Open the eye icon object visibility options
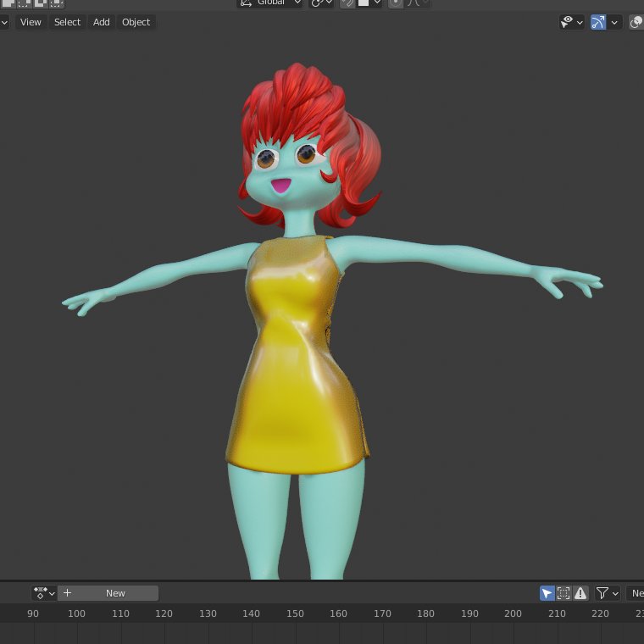This screenshot has width=644, height=644. (x=571, y=22)
